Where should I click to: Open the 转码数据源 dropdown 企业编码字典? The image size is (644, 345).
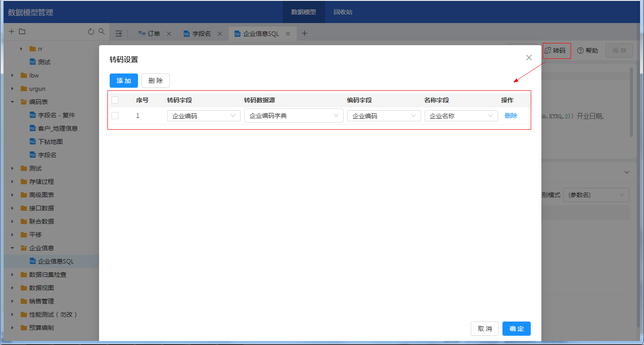click(x=293, y=116)
